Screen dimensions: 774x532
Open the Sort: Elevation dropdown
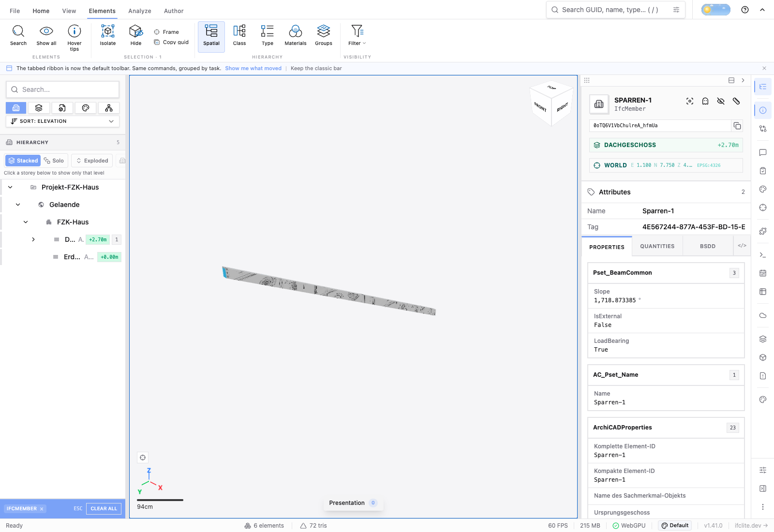[62, 121]
